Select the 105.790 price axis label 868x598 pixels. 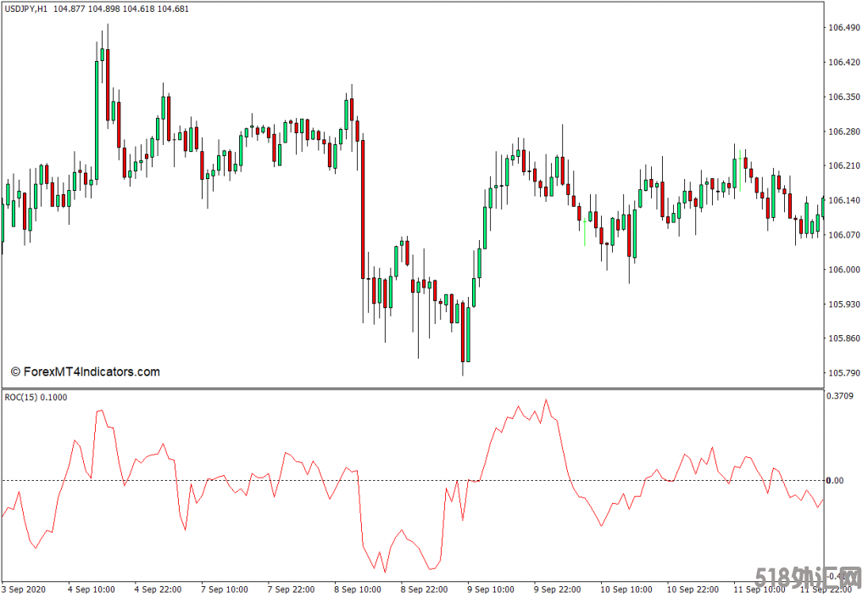pos(844,373)
